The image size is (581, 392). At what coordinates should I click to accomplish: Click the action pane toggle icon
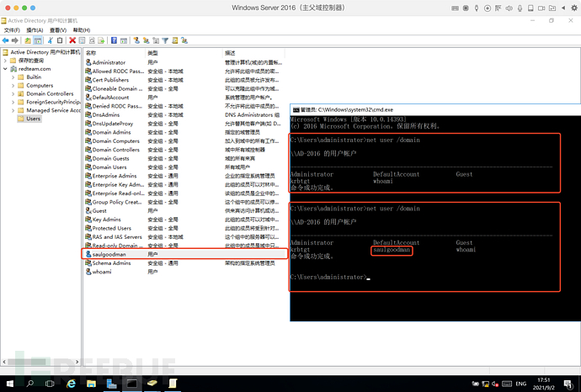tap(124, 40)
